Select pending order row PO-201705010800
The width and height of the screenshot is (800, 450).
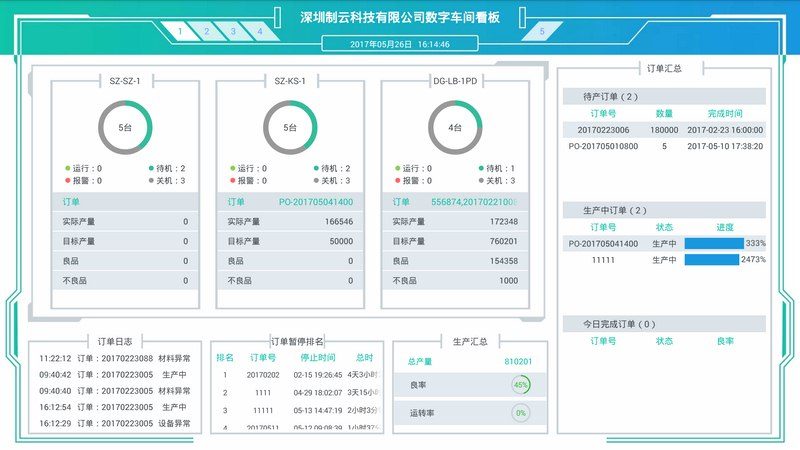pyautogui.click(x=664, y=146)
